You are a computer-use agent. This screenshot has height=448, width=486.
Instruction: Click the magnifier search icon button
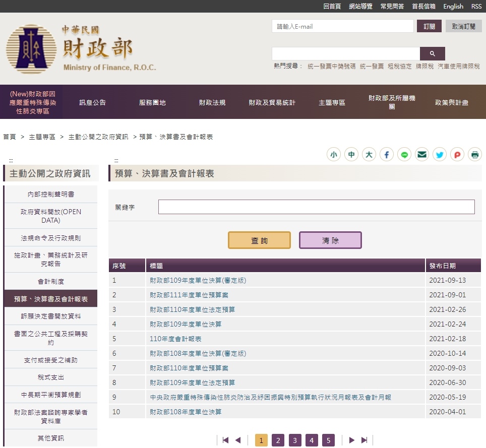(x=432, y=53)
